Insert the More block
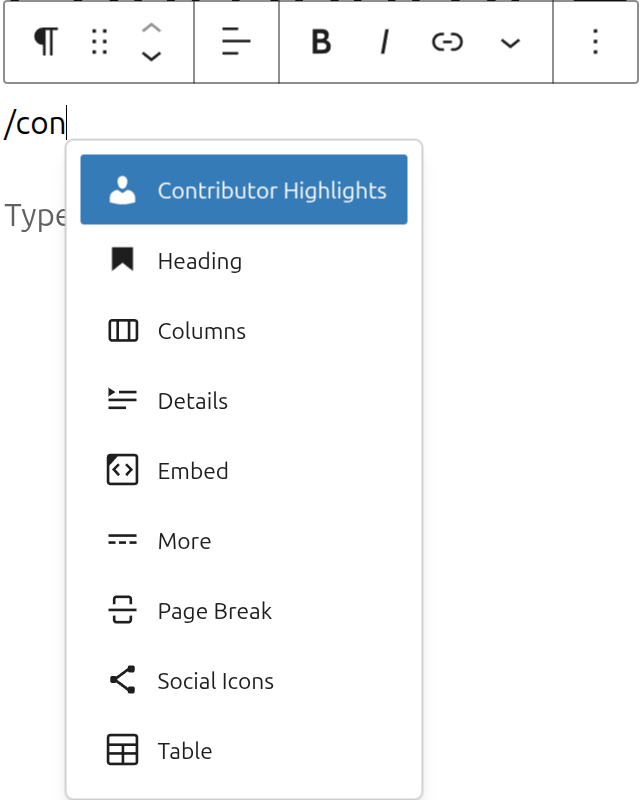640x800 pixels. tap(184, 540)
